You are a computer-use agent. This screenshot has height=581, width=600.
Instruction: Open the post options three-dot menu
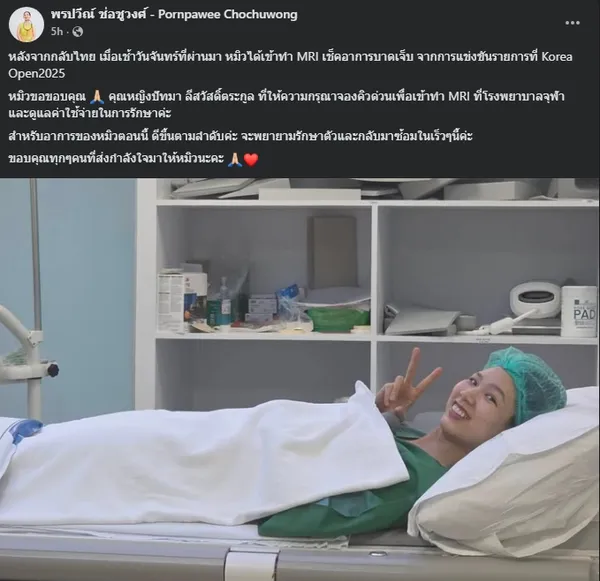[x=572, y=23]
